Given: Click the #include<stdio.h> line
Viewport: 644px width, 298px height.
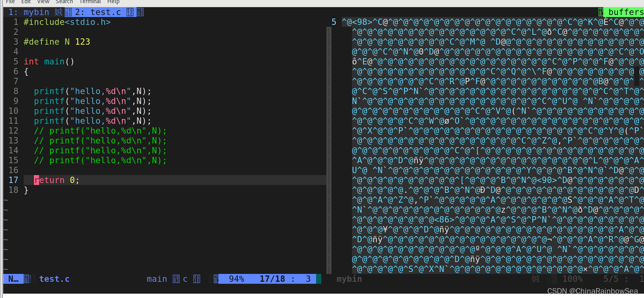Looking at the screenshot, I should pyautogui.click(x=67, y=22).
